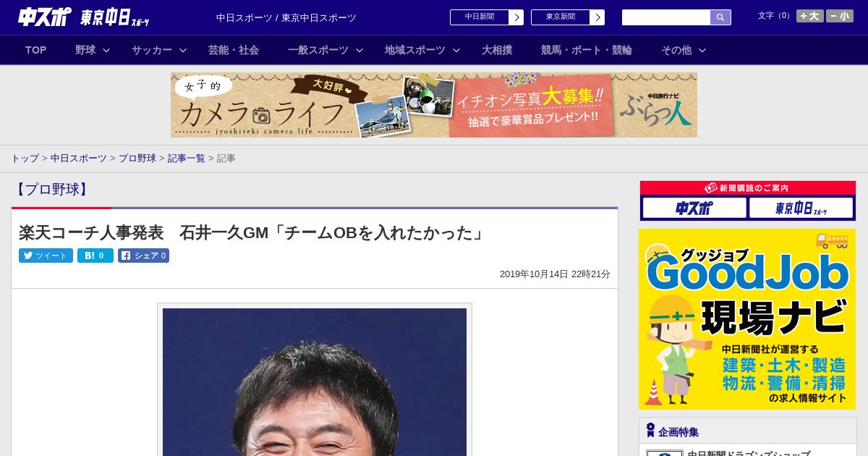The width and height of the screenshot is (868, 456).
Task: Go to トップ breadcrumb link
Action: point(25,158)
